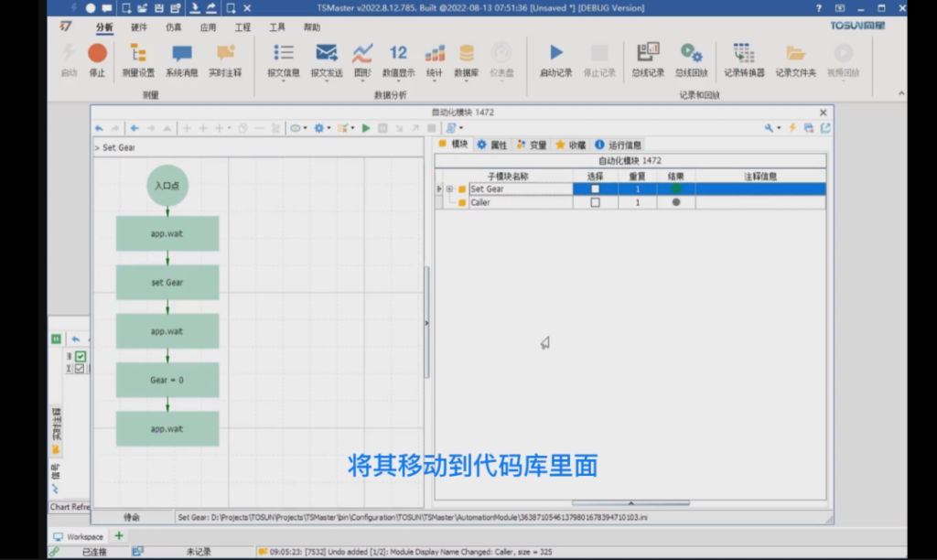The width and height of the screenshot is (937, 560).
Task: Click the 总线回放 bus replay icon
Action: [x=689, y=54]
